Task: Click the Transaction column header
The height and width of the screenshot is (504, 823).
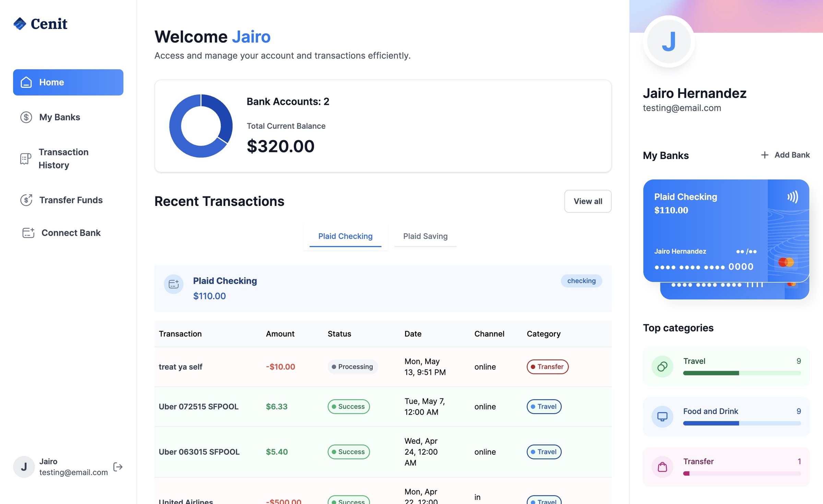Action: [180, 334]
